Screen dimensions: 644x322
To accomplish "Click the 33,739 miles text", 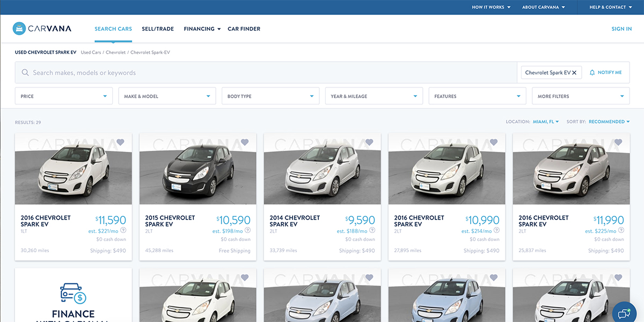I will click(x=284, y=251).
